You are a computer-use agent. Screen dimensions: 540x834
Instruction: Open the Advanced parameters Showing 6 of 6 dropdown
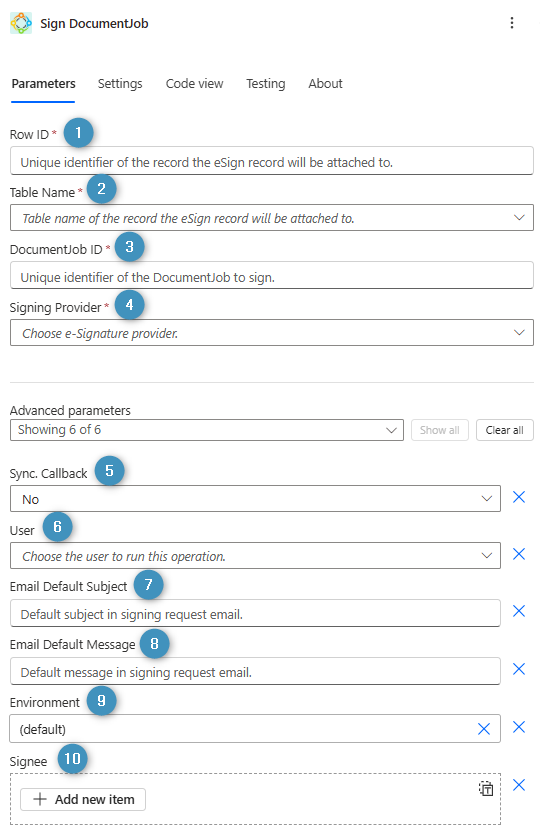coord(206,430)
